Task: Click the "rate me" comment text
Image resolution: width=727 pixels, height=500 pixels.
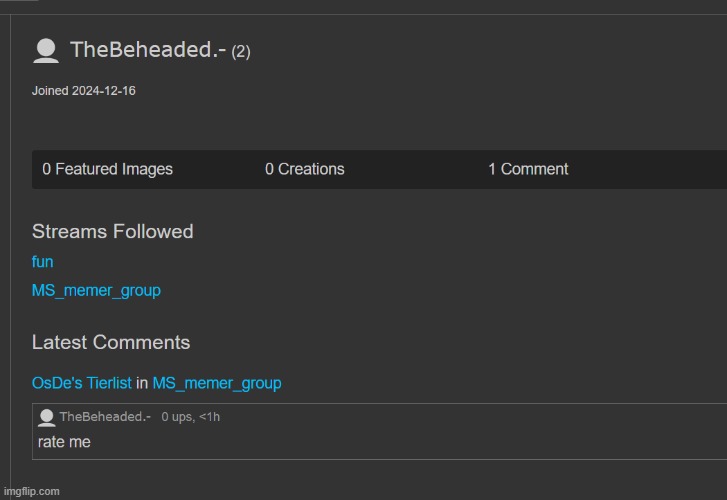Action: click(64, 441)
